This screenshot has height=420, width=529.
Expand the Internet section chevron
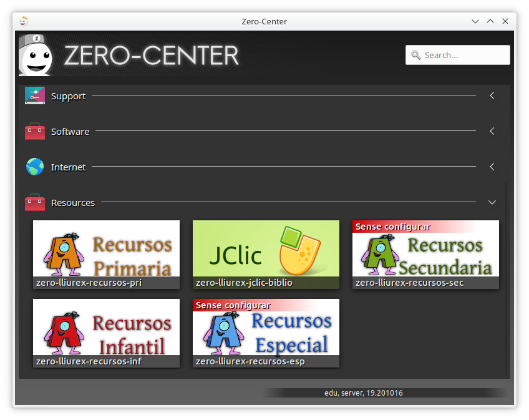tap(492, 167)
